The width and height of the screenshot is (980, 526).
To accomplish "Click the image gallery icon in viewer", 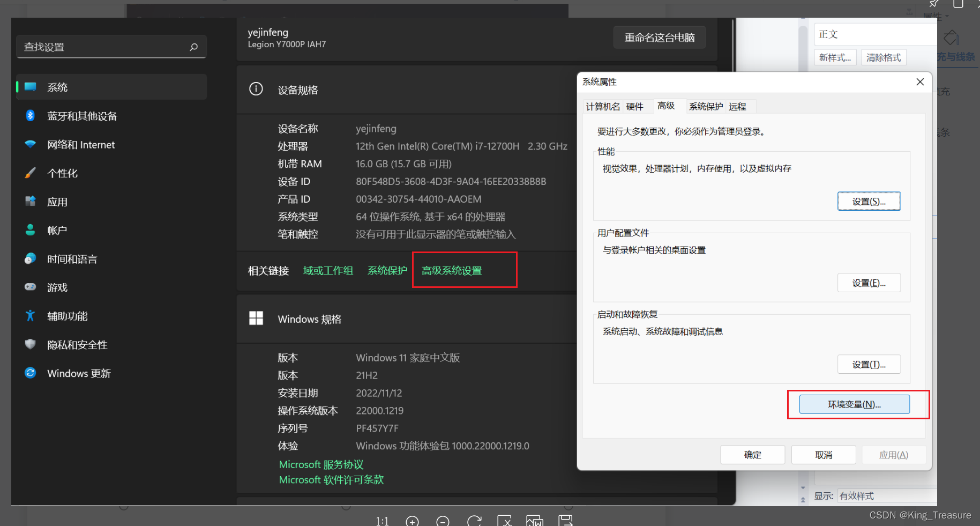I will 535,521.
